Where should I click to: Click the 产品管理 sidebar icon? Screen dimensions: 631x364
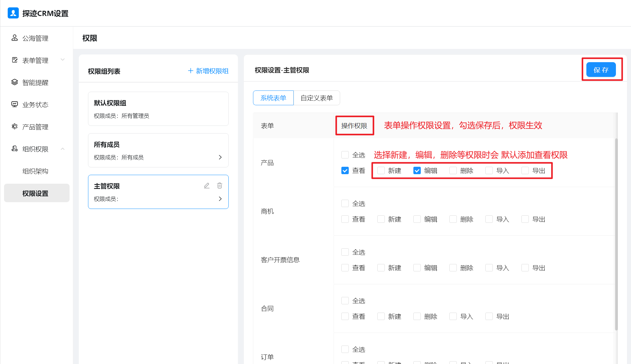[14, 126]
